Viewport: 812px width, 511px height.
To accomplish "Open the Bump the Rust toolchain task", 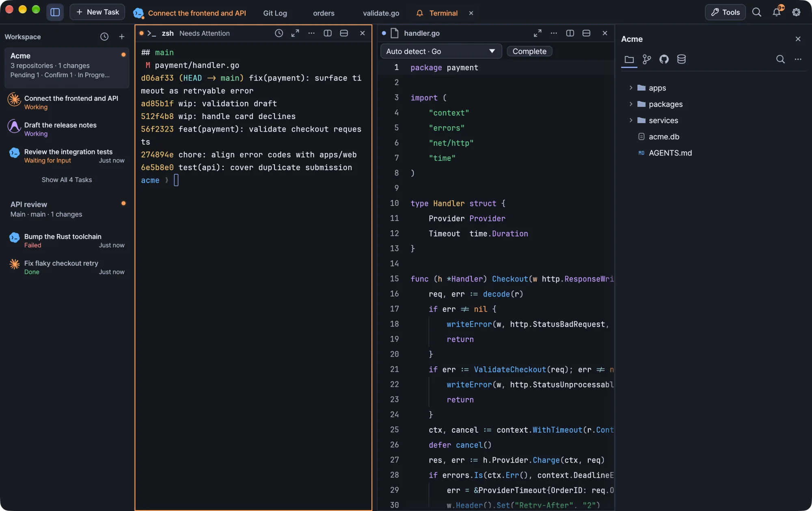I will 67,240.
